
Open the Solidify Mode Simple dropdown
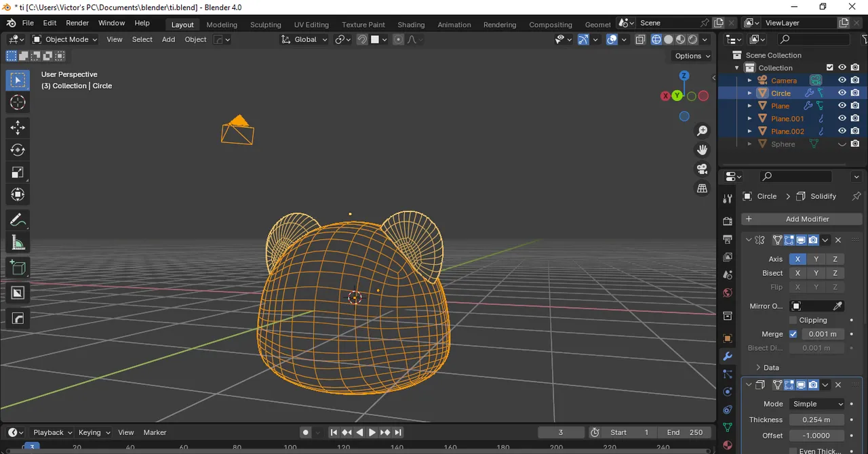coord(817,404)
